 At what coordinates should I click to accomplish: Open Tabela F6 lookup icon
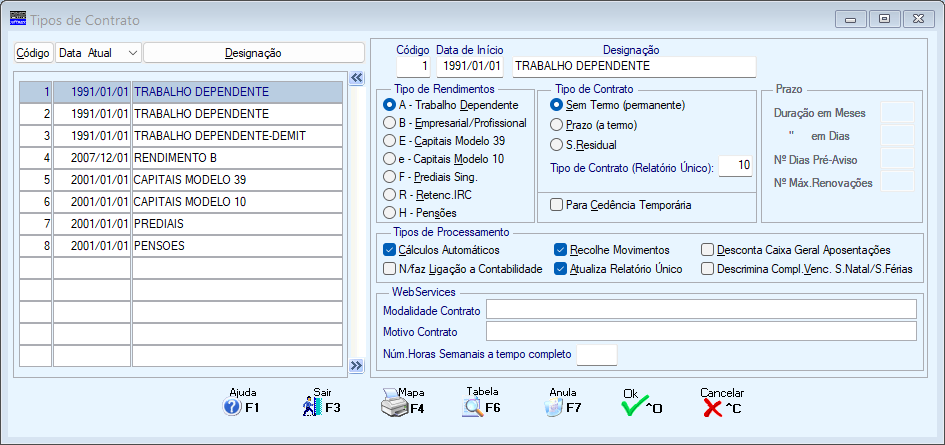click(x=472, y=408)
